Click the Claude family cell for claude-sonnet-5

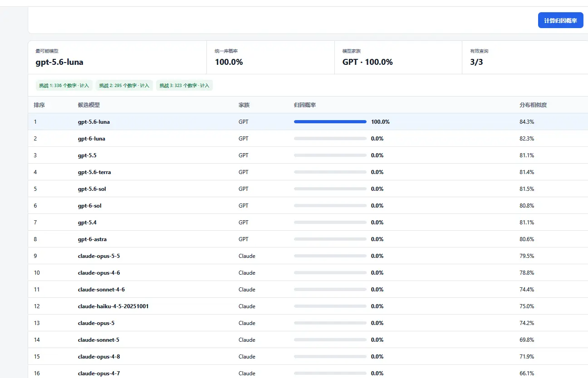coord(247,339)
